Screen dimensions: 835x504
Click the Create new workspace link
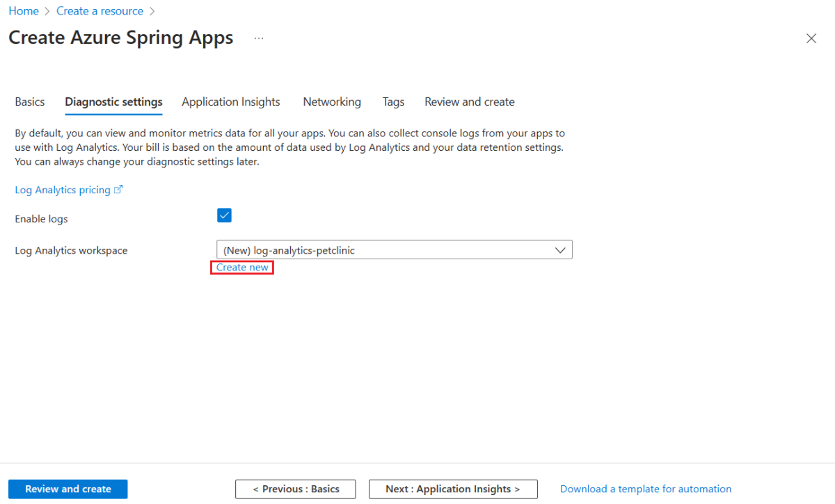pos(242,268)
